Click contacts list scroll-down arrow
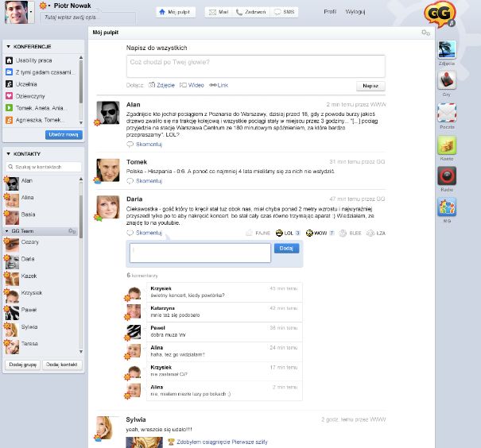 tap(81, 351)
